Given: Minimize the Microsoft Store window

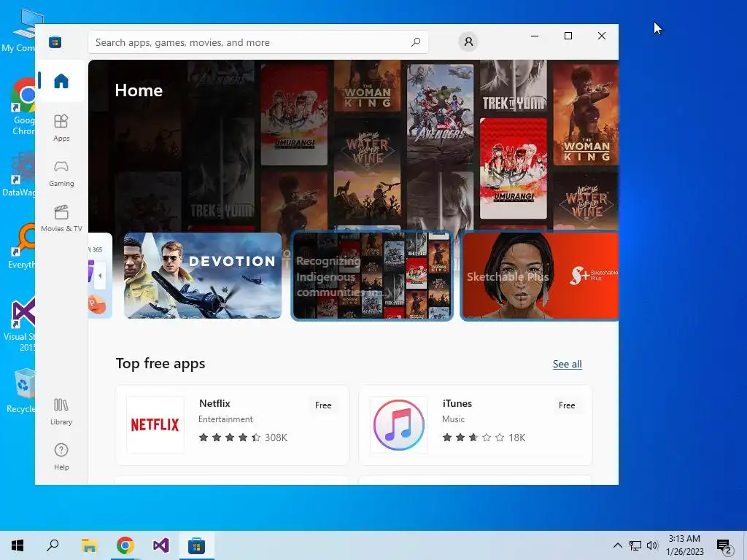Looking at the screenshot, I should [x=535, y=36].
